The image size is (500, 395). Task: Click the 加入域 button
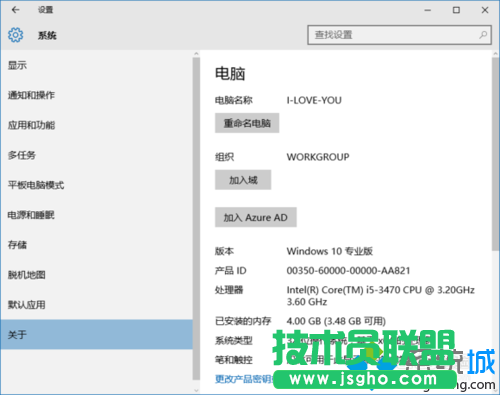[x=243, y=180]
